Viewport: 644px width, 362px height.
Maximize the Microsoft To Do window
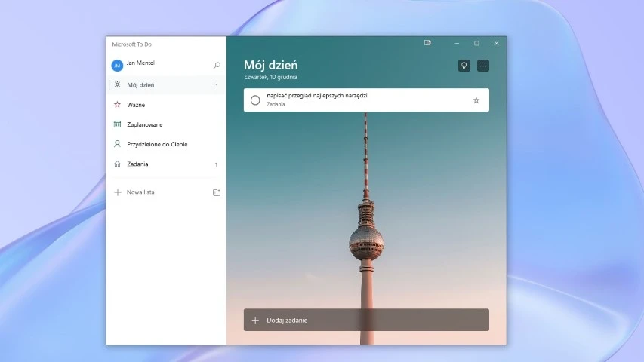476,43
